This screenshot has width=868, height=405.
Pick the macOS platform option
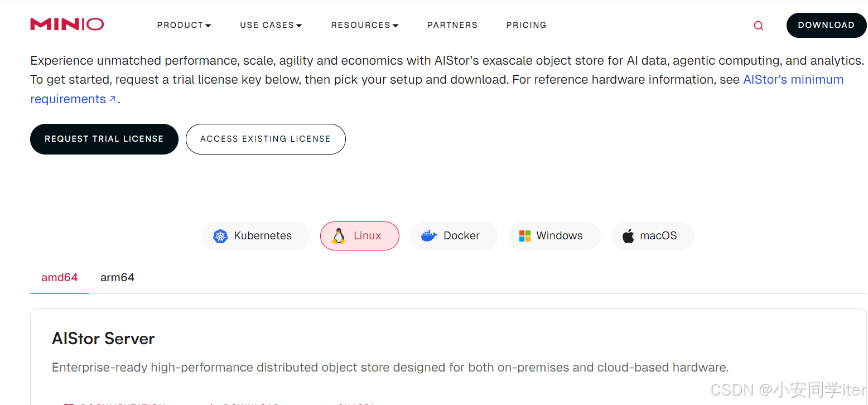coord(653,236)
